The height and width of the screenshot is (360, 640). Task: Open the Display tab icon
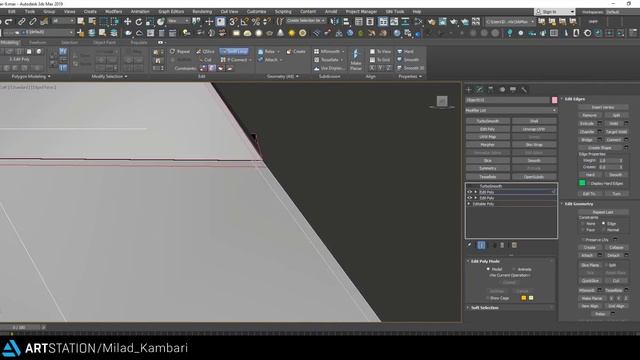coord(513,89)
